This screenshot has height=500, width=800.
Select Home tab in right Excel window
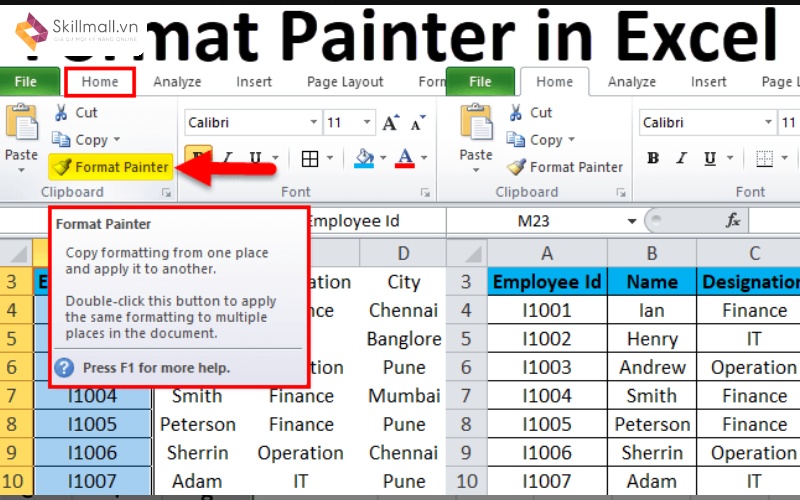555,82
